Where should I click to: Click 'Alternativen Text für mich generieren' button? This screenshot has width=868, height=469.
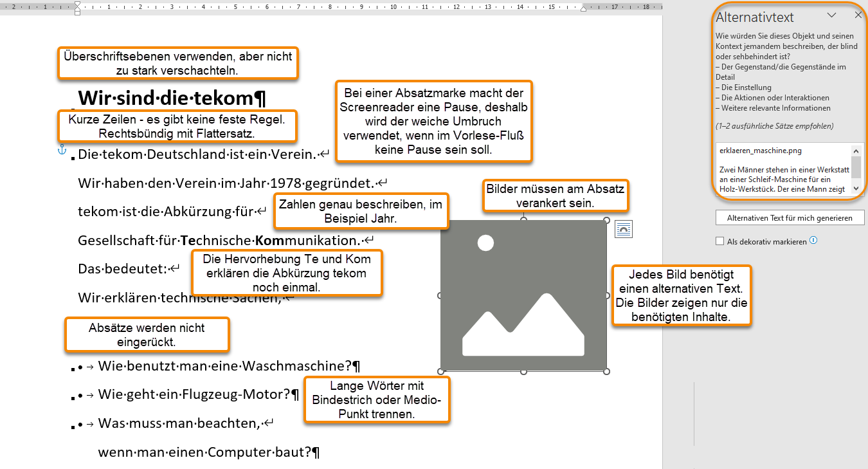790,218
